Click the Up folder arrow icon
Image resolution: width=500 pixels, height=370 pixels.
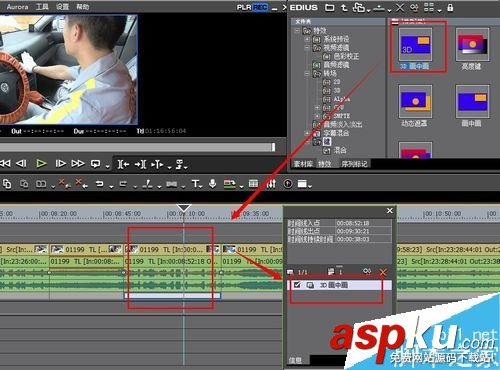tap(344, 7)
